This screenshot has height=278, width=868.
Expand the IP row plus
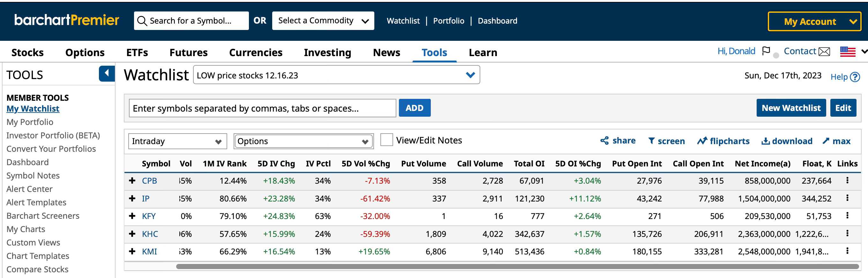[x=132, y=198]
